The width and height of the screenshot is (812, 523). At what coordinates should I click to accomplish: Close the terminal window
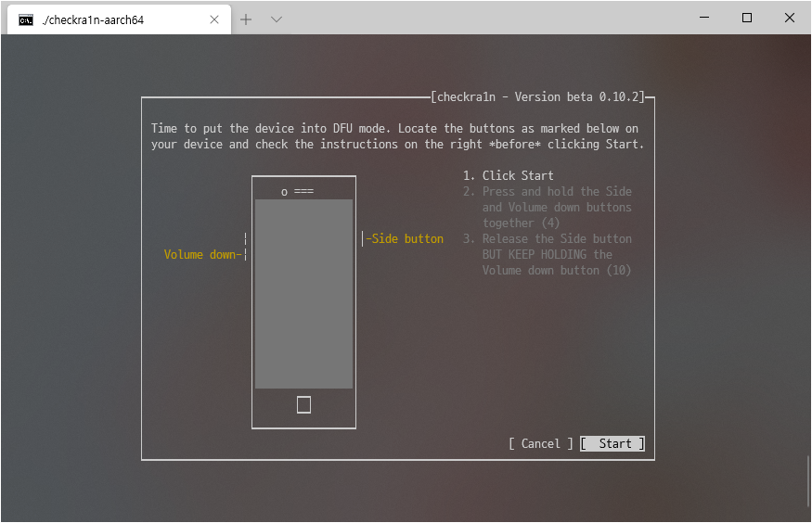789,18
